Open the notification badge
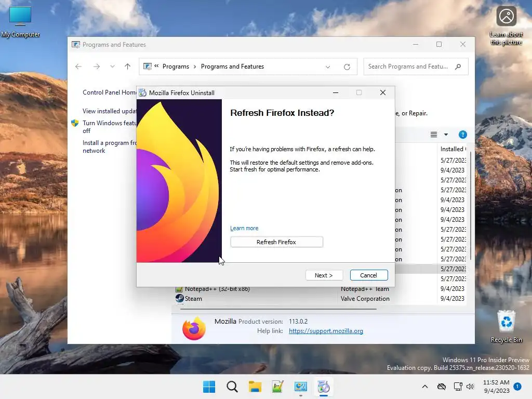The width and height of the screenshot is (532, 399). point(517,387)
